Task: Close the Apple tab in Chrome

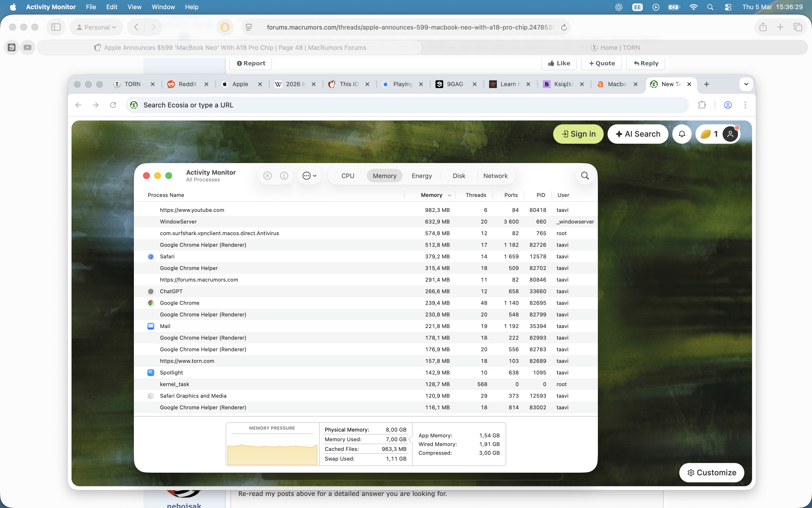Action: 260,84
